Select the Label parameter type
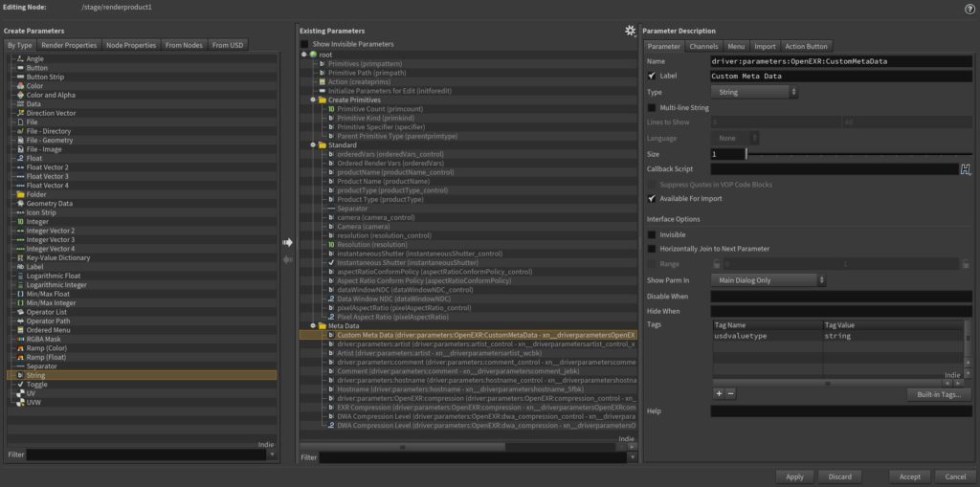The width and height of the screenshot is (980, 487). 34,266
